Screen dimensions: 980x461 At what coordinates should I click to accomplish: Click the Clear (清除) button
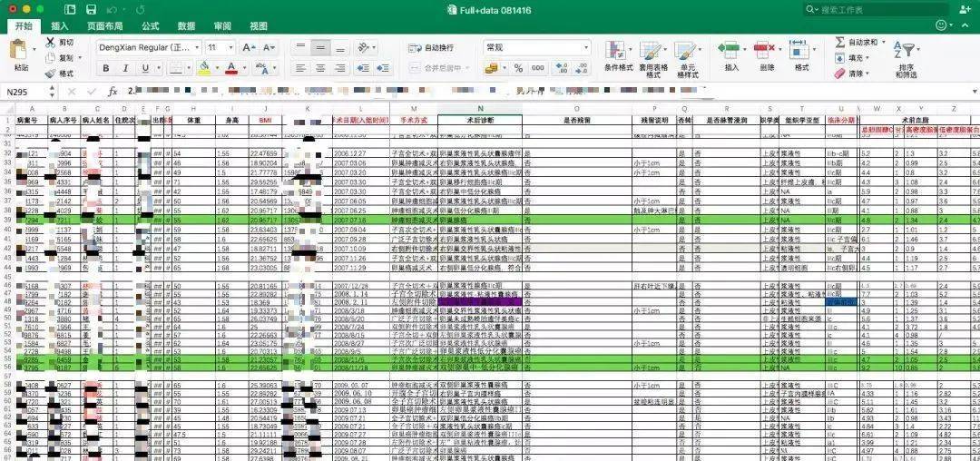pyautogui.click(x=848, y=74)
